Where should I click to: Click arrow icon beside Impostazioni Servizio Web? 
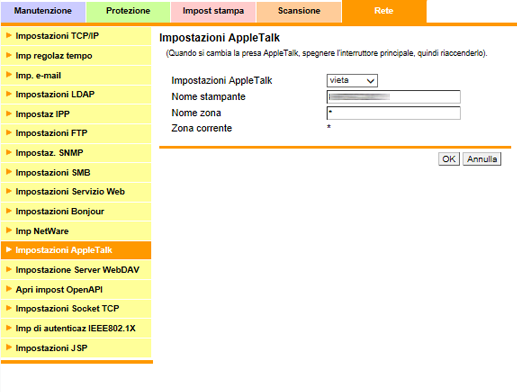point(9,191)
